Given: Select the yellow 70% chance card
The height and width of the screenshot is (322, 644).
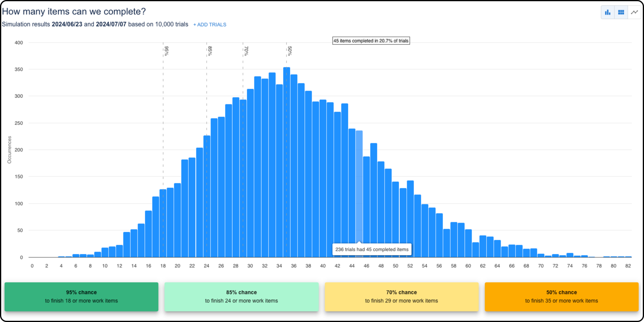Looking at the screenshot, I should 401,297.
